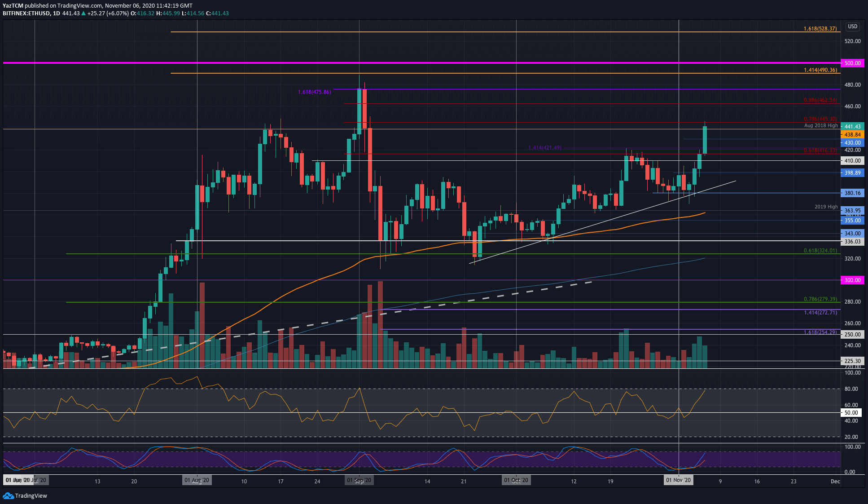Click the 1.618(528.37) Fibonacci label
The image size is (868, 504).
point(820,29)
